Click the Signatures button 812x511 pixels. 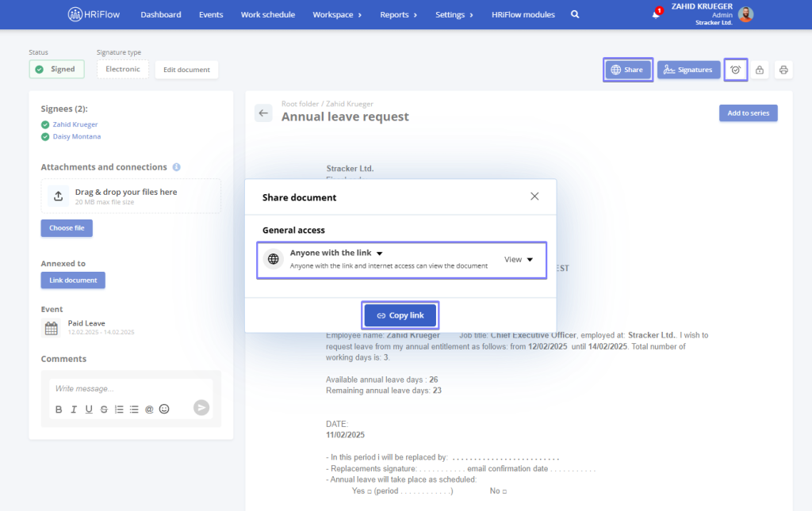[689, 70]
